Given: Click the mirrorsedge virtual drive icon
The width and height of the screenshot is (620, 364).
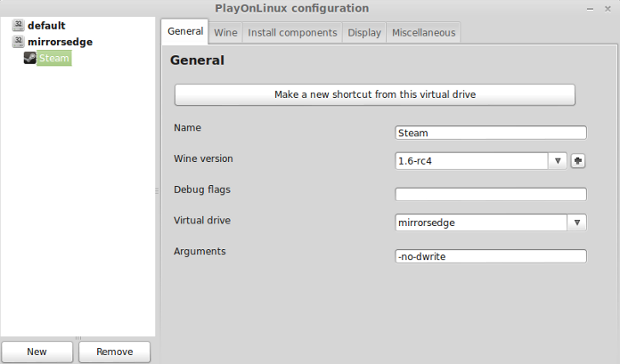Looking at the screenshot, I should pos(18,42).
